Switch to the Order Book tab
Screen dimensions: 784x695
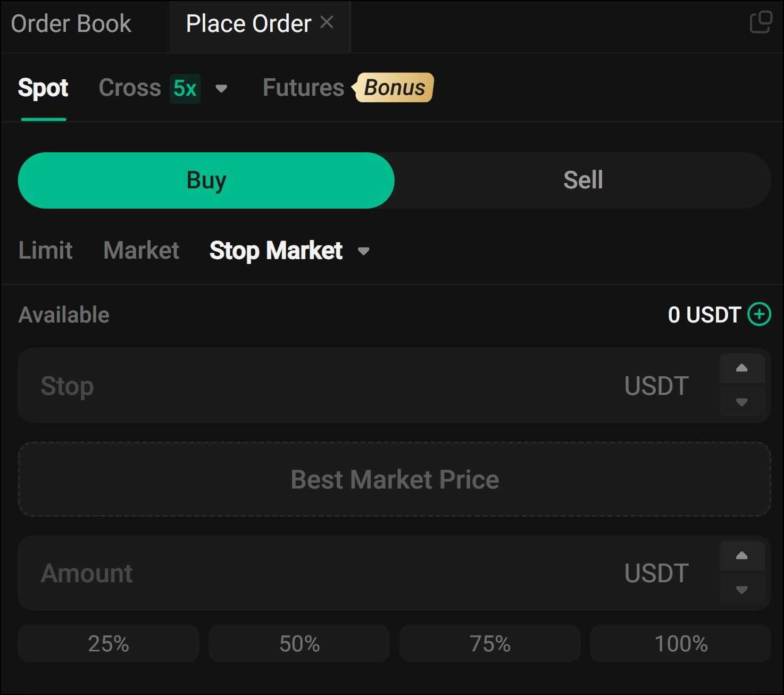tap(71, 23)
